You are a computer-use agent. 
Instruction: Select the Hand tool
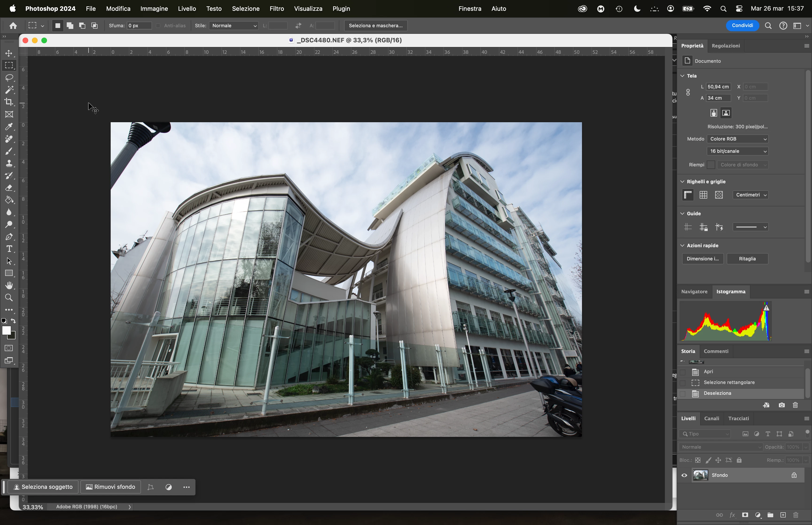pos(9,285)
